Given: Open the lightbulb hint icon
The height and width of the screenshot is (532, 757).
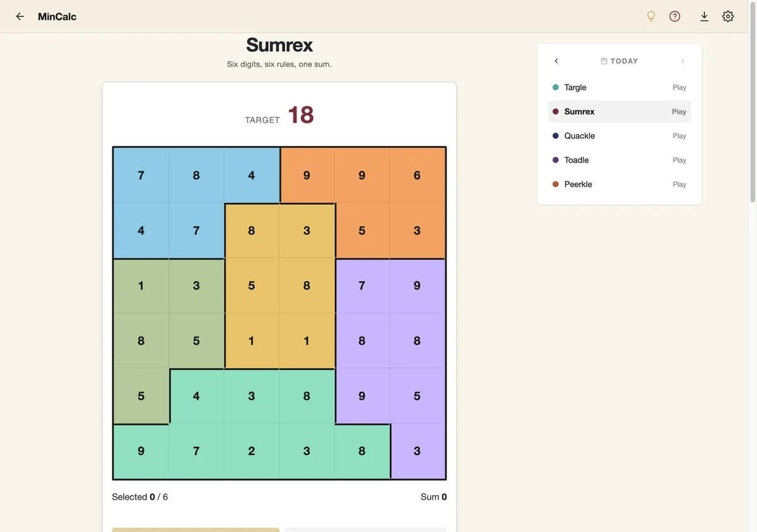Looking at the screenshot, I should point(652,16).
